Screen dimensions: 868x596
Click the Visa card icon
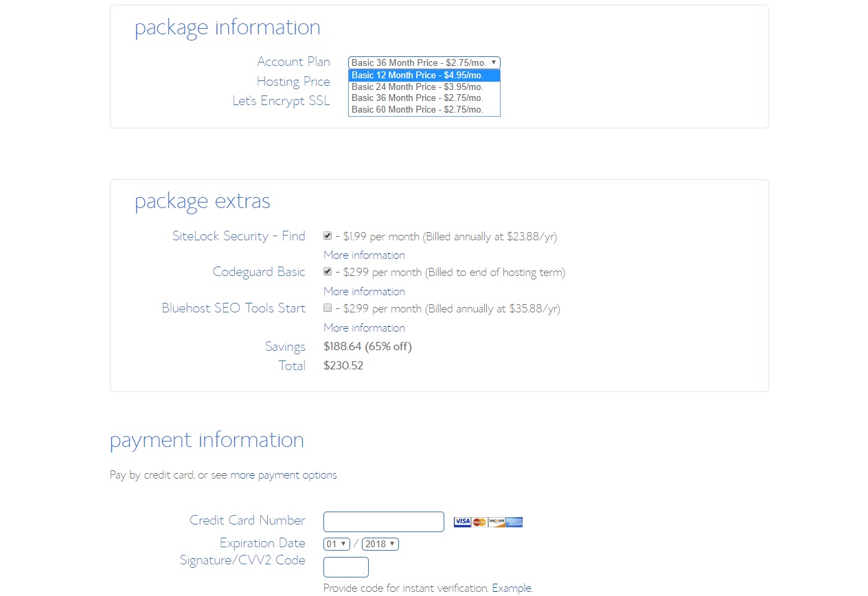click(462, 522)
